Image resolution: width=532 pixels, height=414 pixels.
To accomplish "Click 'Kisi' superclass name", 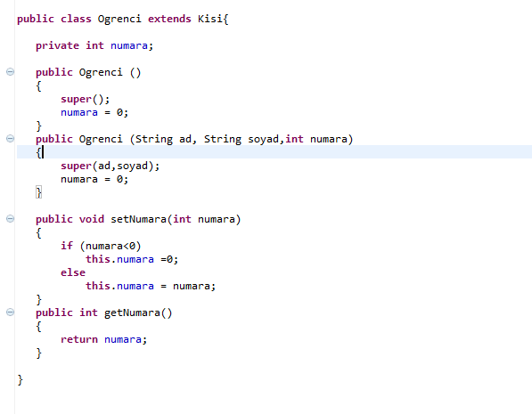I will 210,19.
